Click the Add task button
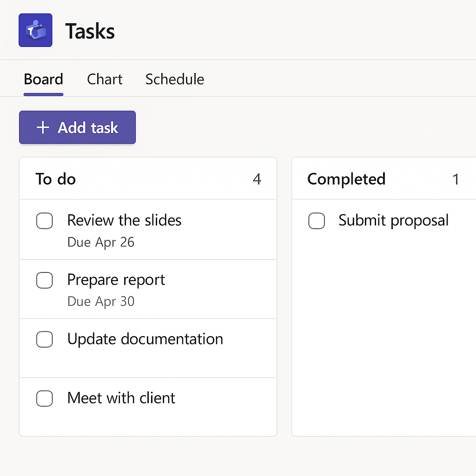The height and width of the screenshot is (476, 476). (78, 127)
